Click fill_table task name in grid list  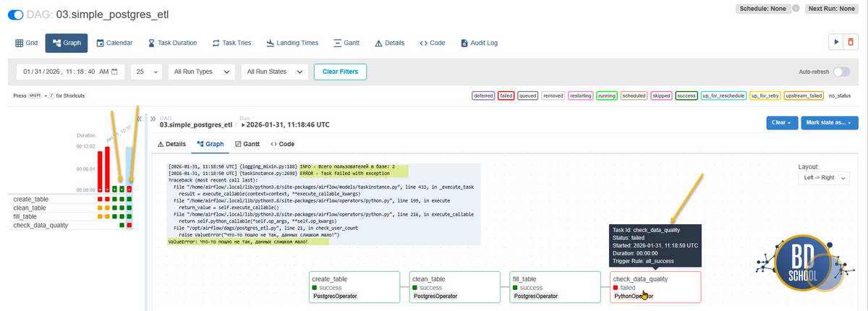[25, 216]
